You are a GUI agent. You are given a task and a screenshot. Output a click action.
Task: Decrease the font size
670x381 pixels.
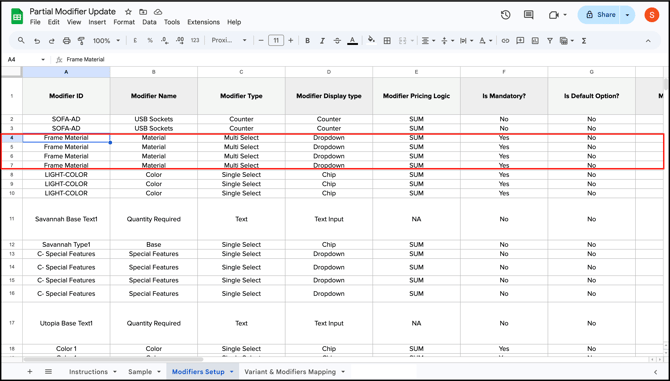pos(261,41)
